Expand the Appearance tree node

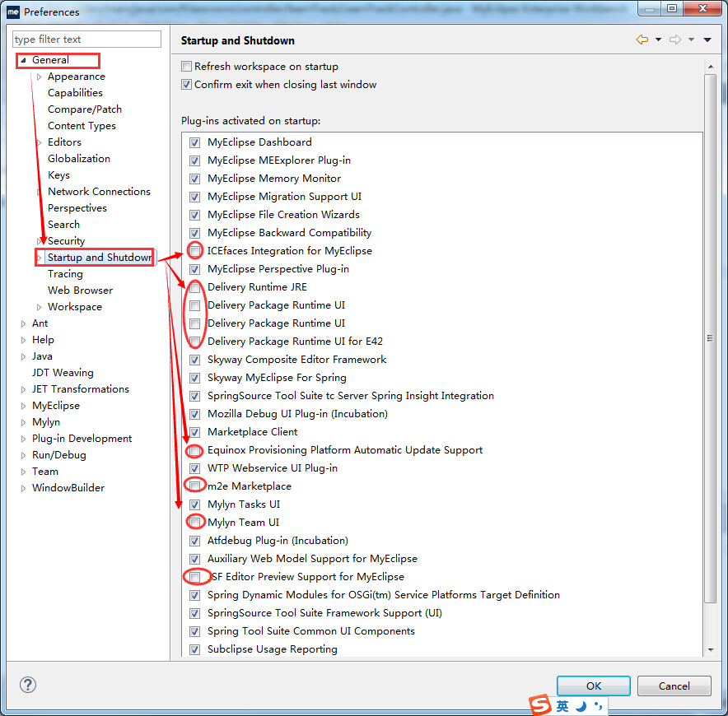coord(39,77)
